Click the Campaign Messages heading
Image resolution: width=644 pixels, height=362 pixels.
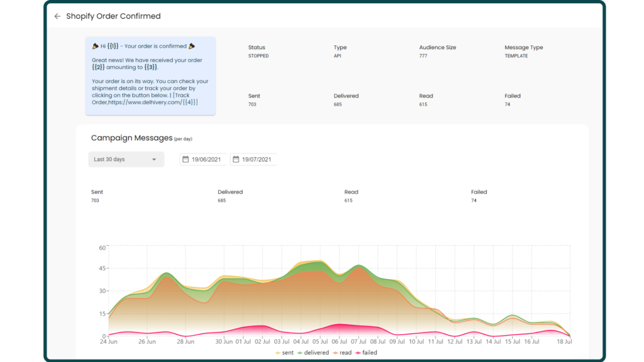[x=131, y=138]
